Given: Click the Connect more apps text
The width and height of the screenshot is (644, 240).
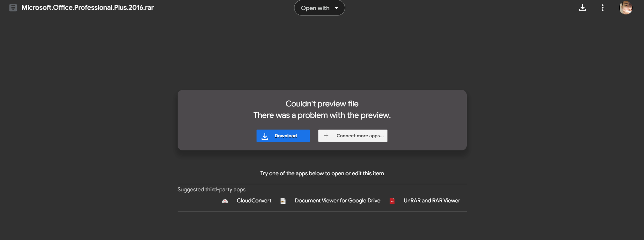Looking at the screenshot, I should click(x=360, y=136).
